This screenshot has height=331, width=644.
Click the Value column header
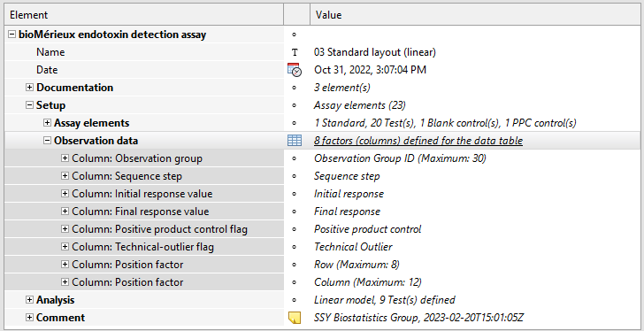tap(475, 15)
